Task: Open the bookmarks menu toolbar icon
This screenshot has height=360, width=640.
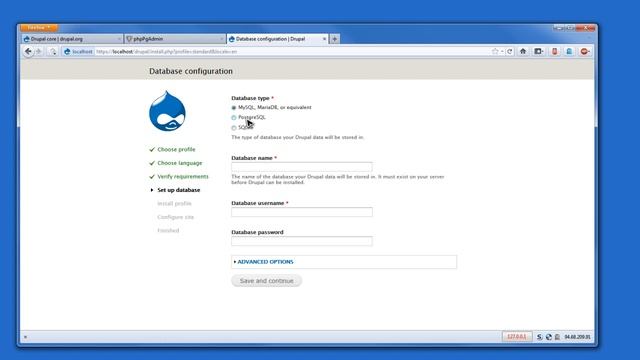Action: click(539, 51)
